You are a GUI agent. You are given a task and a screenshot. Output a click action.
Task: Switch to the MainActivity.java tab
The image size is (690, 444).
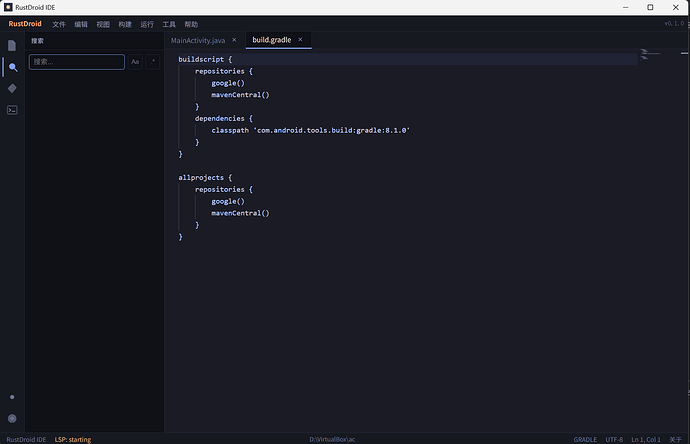(198, 40)
